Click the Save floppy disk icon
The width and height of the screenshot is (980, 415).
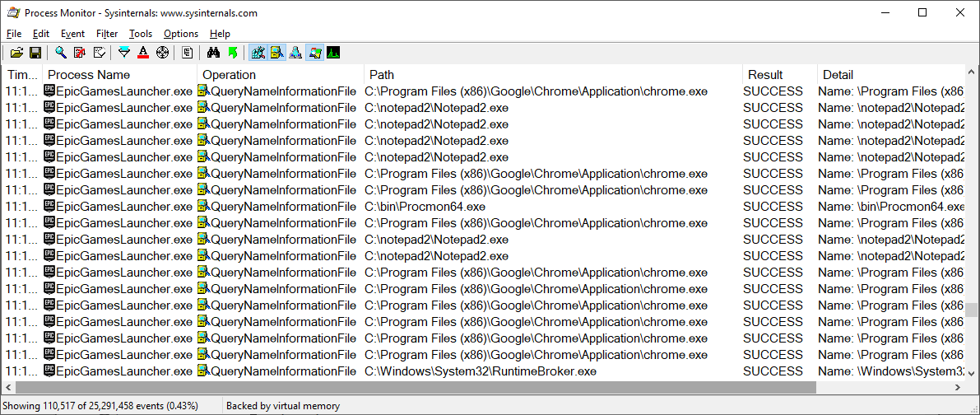[x=35, y=53]
